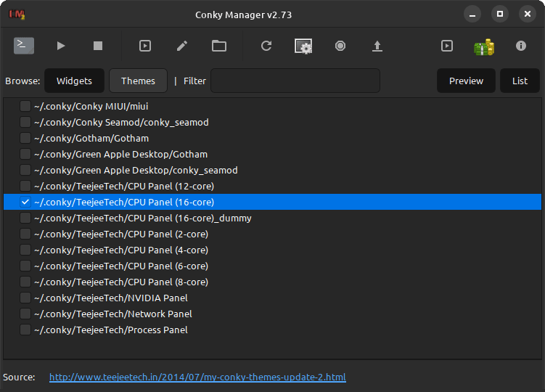This screenshot has height=392, width=545.
Task: Enable CPU Panel (16-core)_dummy checkbox
Action: click(25, 218)
